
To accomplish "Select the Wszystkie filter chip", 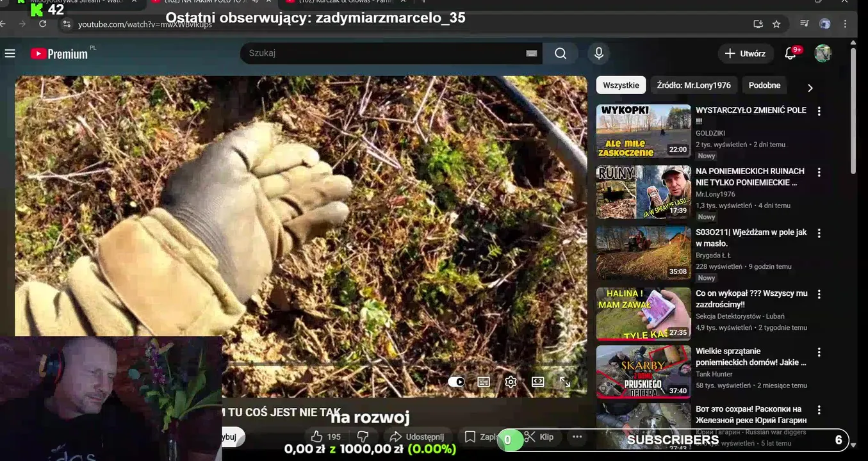I will (x=621, y=85).
